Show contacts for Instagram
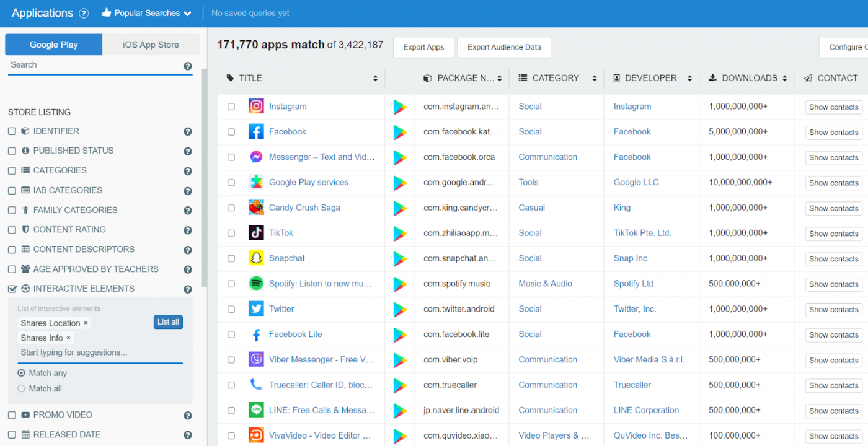The height and width of the screenshot is (446, 868). [x=833, y=107]
